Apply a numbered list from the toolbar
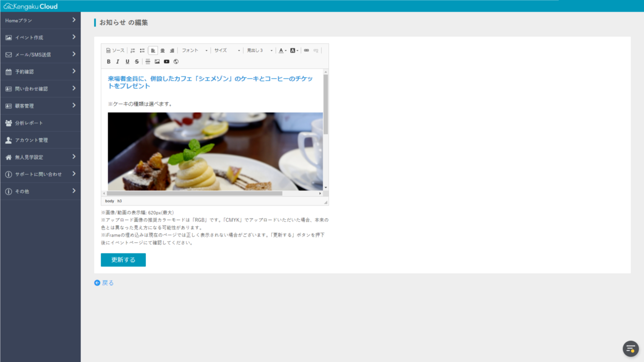Image resolution: width=644 pixels, height=362 pixels. pyautogui.click(x=133, y=50)
